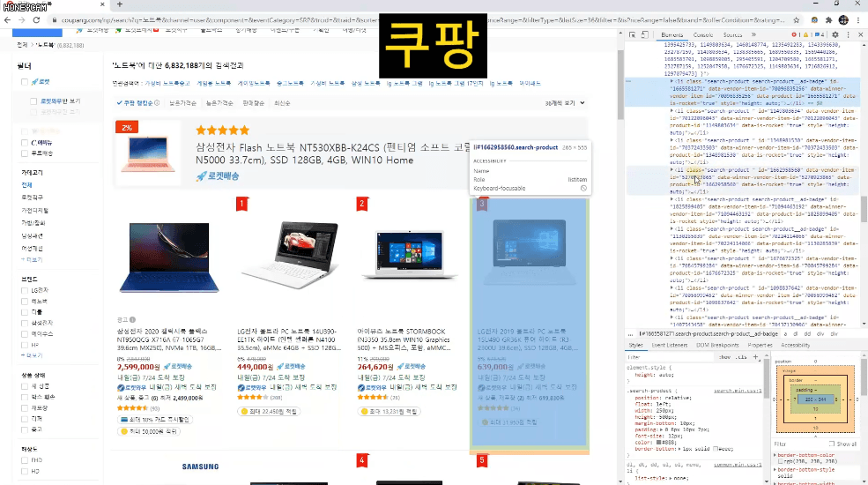Expand the li node with id 1662958560
This screenshot has width=868, height=485.
pyautogui.click(x=672, y=170)
